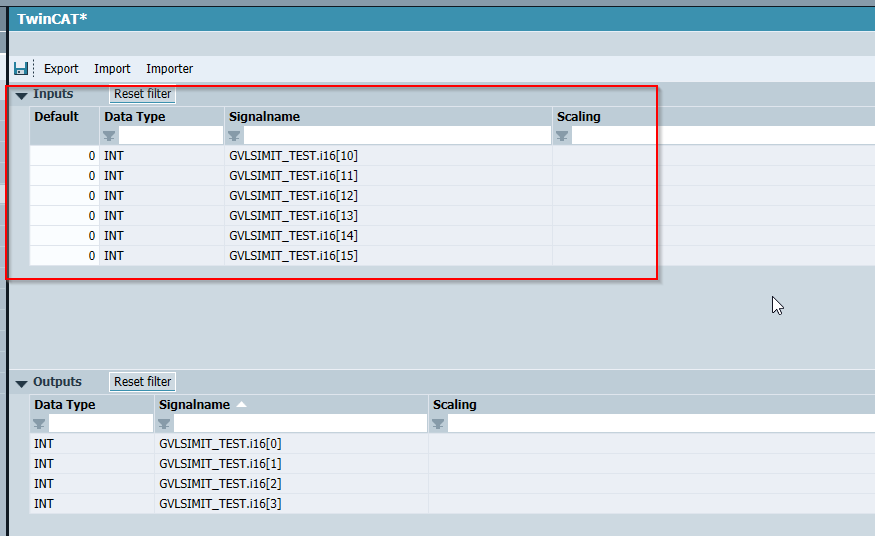Image resolution: width=875 pixels, height=536 pixels.
Task: Click Scaling cell of input i16[12]
Action: [714, 196]
